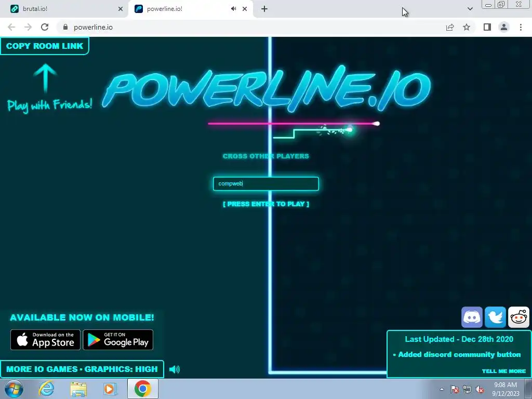Click the COPY ROOM LINK button
This screenshot has width=532, height=399.
tap(45, 46)
